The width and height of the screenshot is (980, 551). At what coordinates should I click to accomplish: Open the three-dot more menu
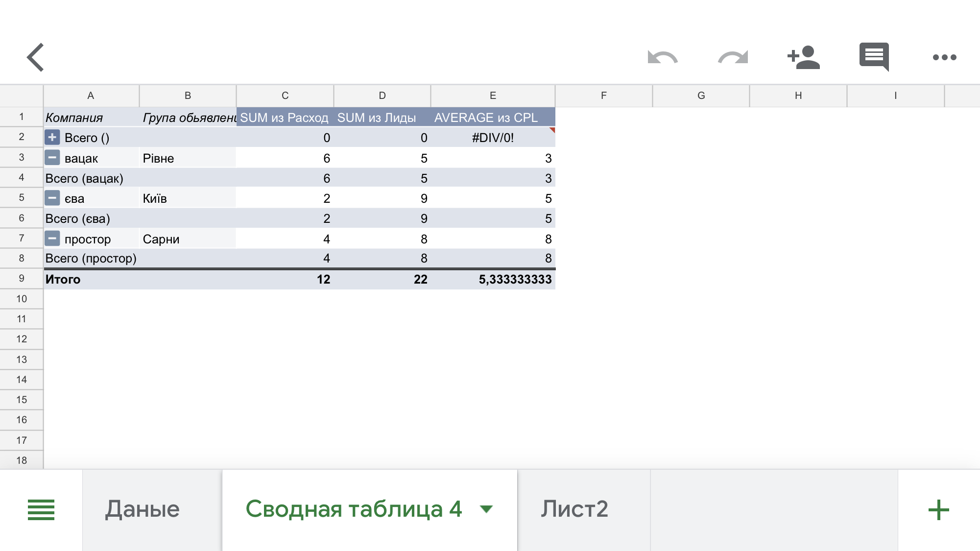coord(945,57)
